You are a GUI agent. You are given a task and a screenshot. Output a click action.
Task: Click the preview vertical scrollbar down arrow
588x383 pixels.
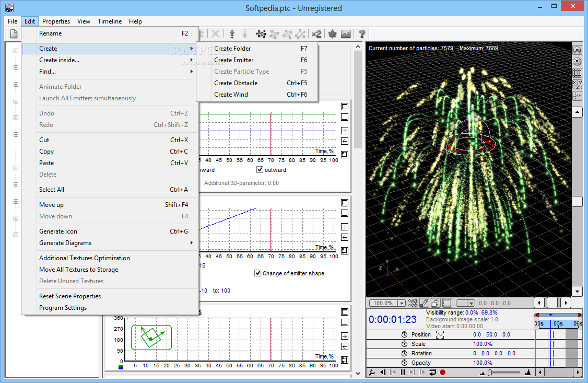(x=577, y=291)
